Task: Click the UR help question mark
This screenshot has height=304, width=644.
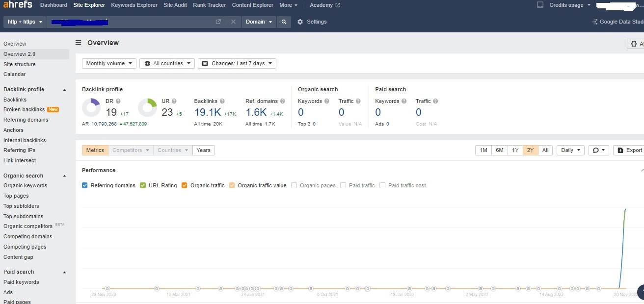Action: pos(174,101)
